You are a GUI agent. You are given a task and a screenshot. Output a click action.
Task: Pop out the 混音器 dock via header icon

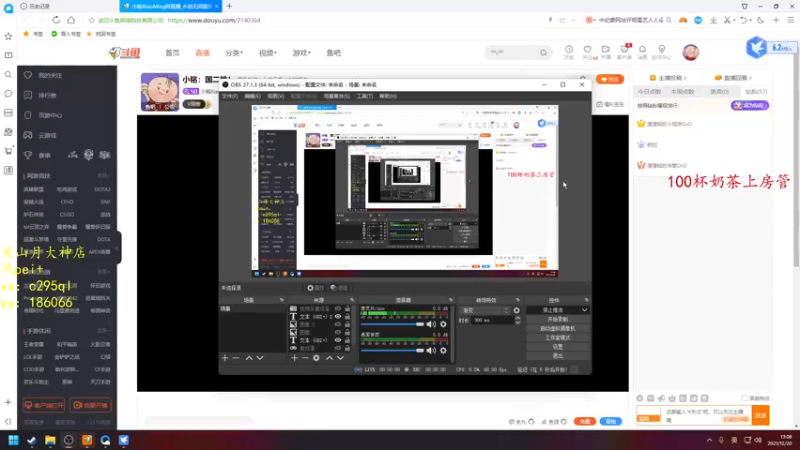tap(451, 300)
